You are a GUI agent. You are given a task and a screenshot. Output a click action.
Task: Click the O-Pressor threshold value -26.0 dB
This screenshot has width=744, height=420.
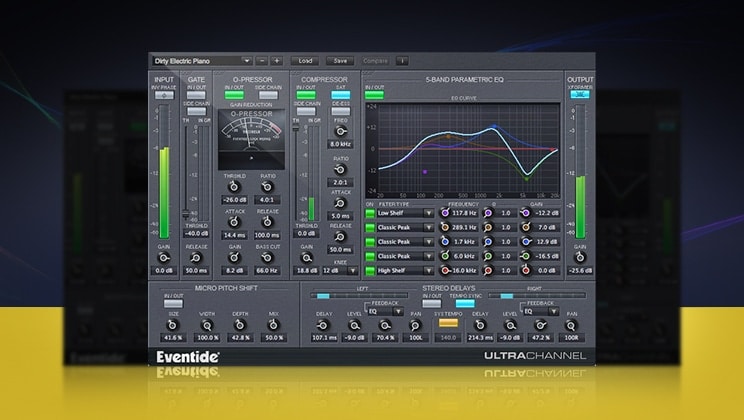point(234,200)
